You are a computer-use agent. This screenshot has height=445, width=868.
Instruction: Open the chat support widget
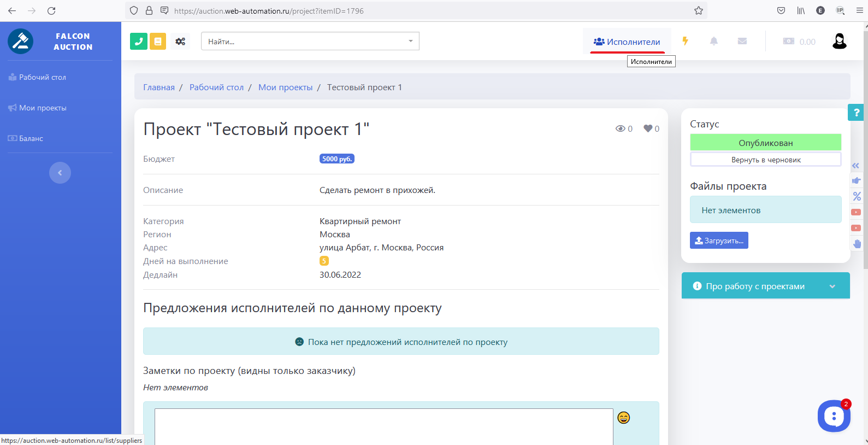pos(834,417)
